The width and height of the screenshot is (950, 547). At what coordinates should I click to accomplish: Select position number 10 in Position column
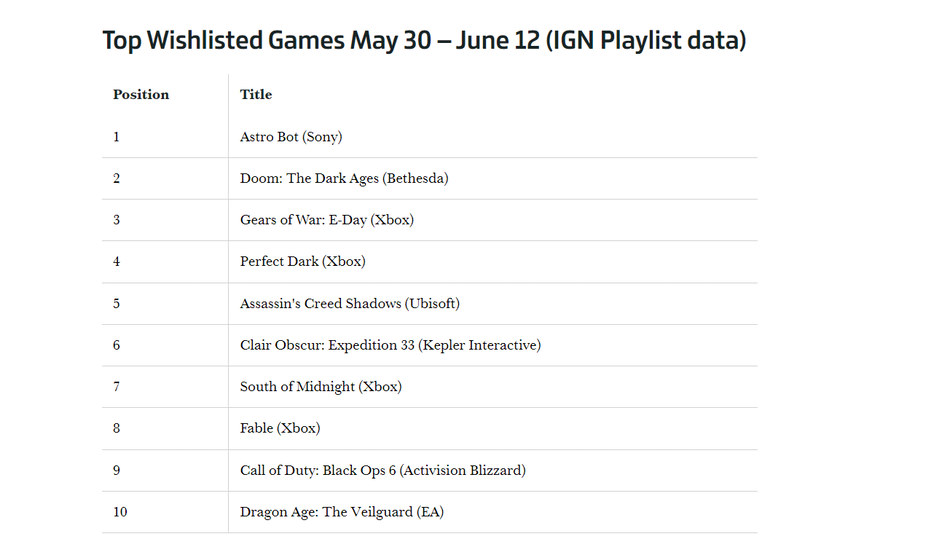pos(120,512)
